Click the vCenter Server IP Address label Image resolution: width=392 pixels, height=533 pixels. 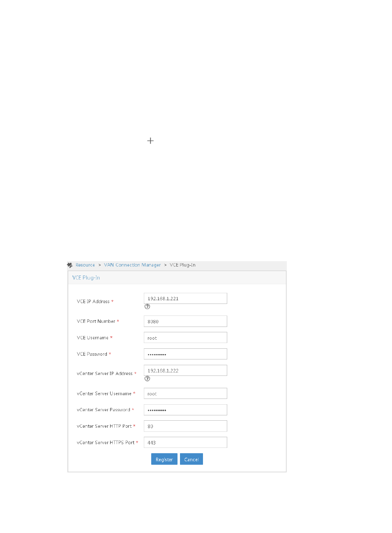pos(105,373)
